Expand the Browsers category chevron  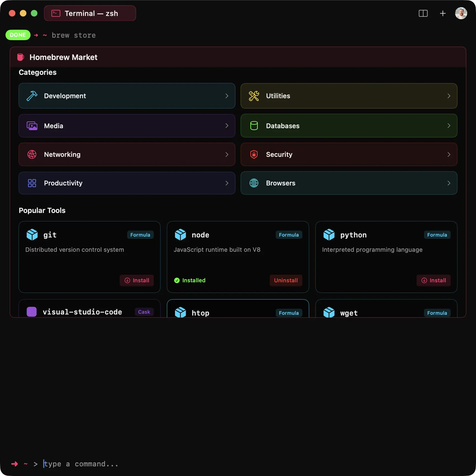click(448, 183)
